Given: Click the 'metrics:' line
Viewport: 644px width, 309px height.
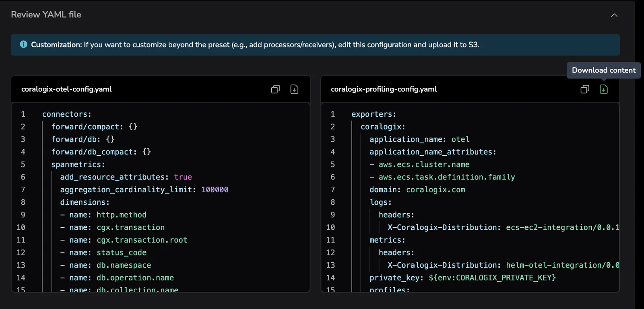Looking at the screenshot, I should [387, 240].
